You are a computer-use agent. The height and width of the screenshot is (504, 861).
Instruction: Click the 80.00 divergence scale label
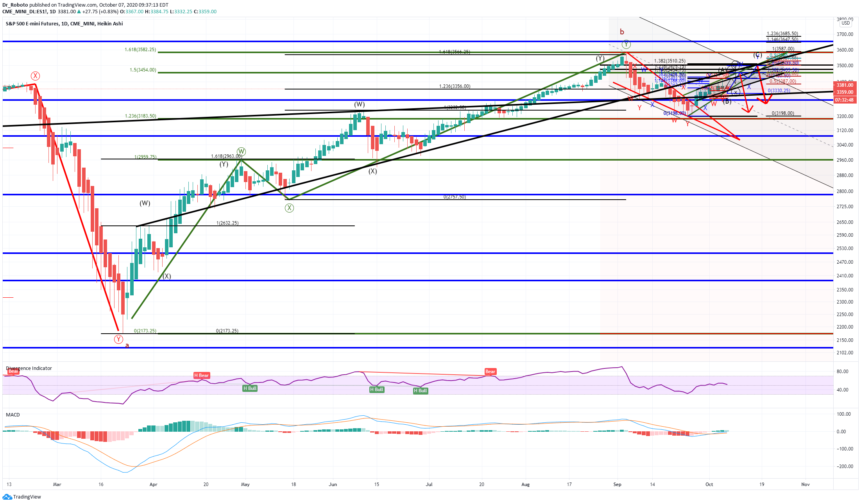[842, 372]
